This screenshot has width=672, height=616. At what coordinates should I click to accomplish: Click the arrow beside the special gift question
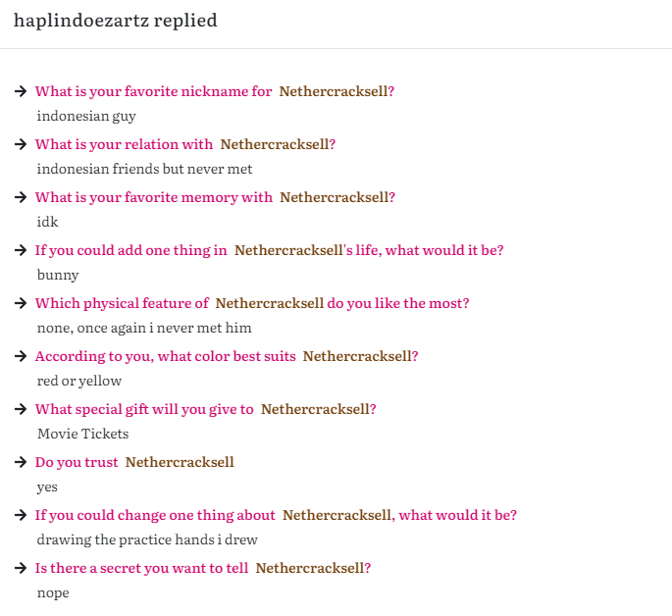[21, 409]
